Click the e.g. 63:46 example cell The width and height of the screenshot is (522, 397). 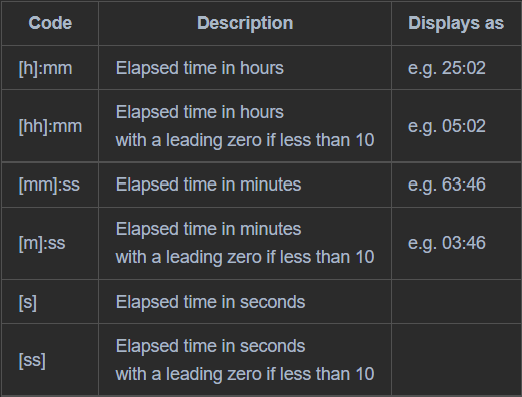[x=456, y=185]
